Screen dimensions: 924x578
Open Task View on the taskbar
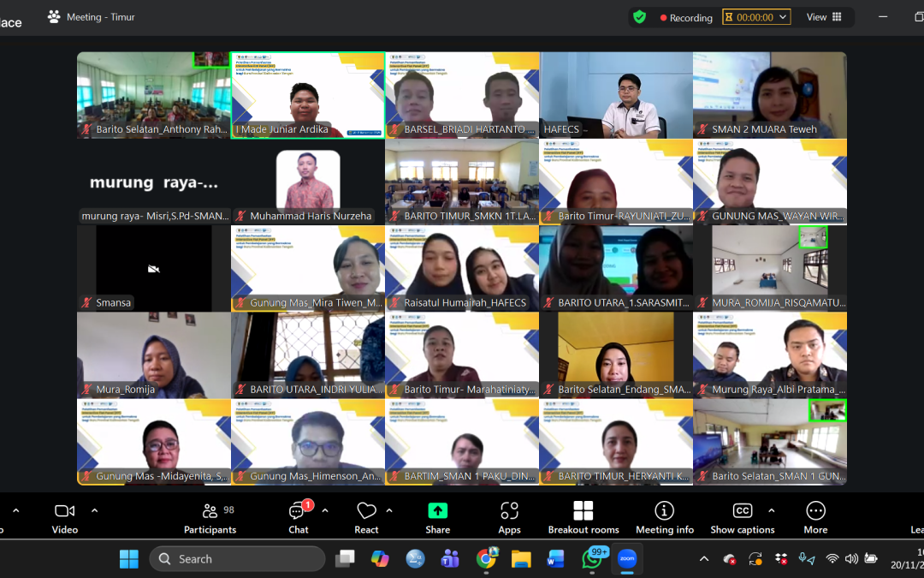(346, 558)
